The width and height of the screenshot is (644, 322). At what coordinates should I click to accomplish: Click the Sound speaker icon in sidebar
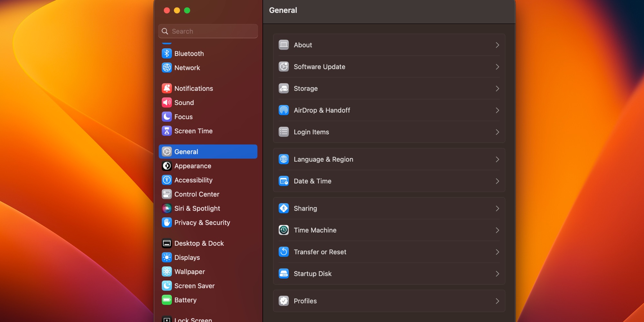click(x=166, y=102)
